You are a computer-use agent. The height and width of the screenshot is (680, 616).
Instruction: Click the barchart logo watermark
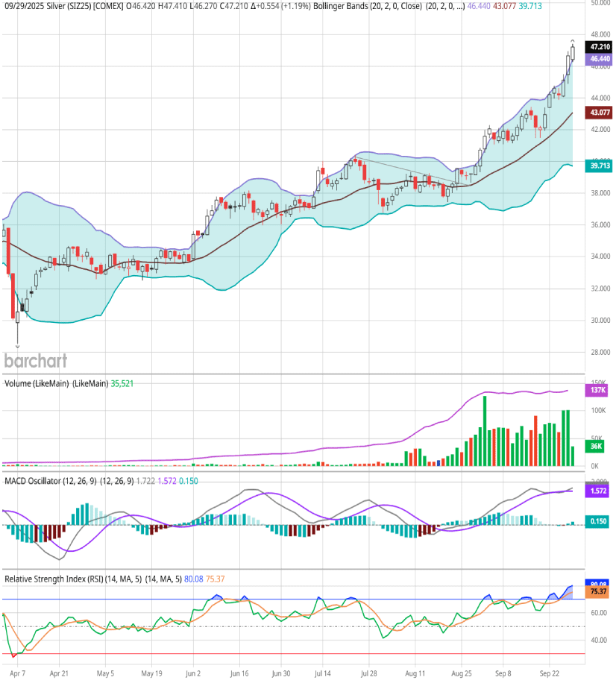[36, 361]
